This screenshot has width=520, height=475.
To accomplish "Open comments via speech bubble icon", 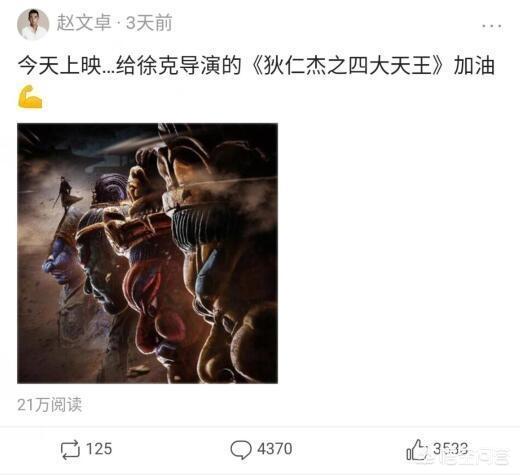I will pyautogui.click(x=241, y=450).
